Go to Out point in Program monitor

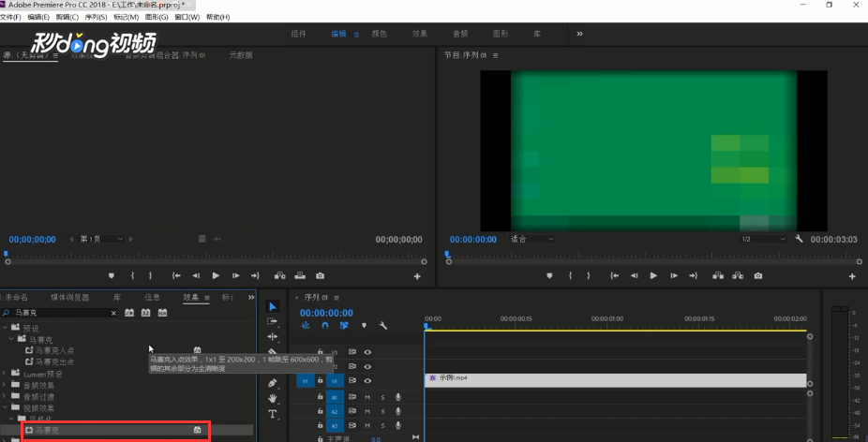[x=693, y=275]
